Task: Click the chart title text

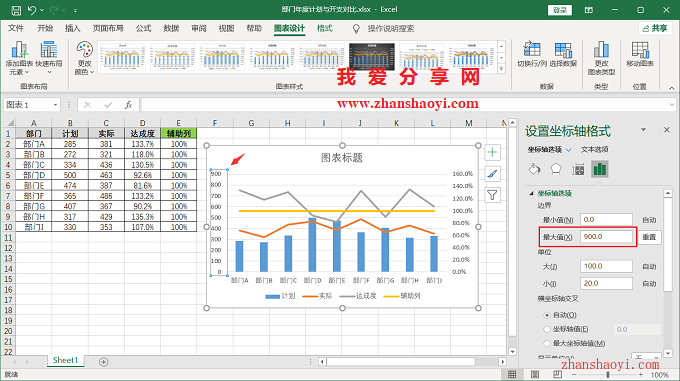Action: 342,158
